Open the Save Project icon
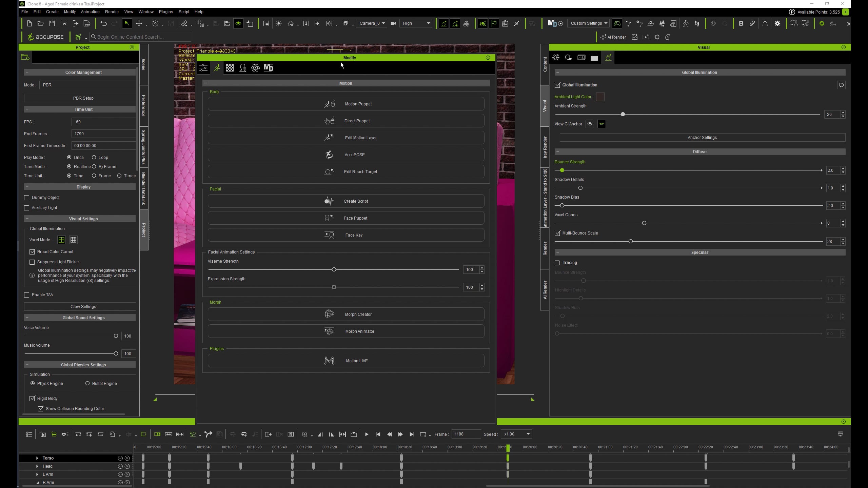 coord(52,23)
